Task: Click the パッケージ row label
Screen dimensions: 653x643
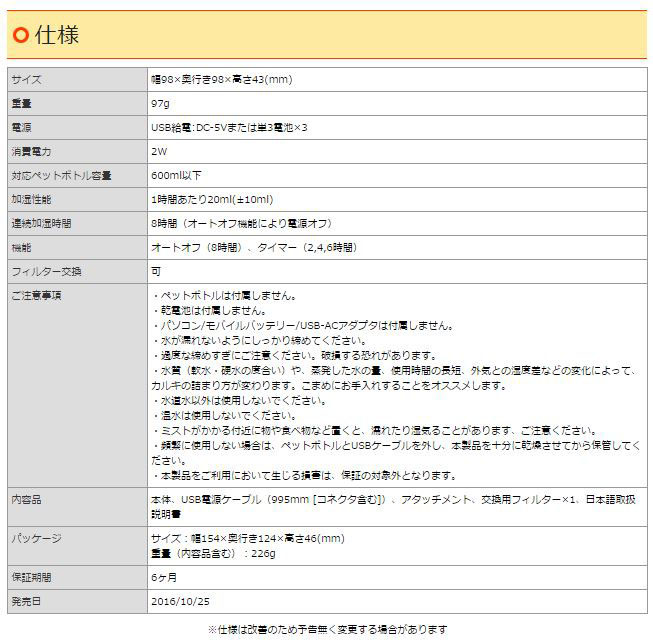Action: coord(37,538)
